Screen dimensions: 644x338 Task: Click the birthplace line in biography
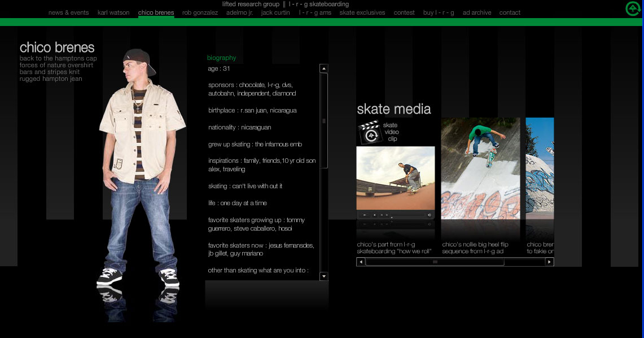252,110
